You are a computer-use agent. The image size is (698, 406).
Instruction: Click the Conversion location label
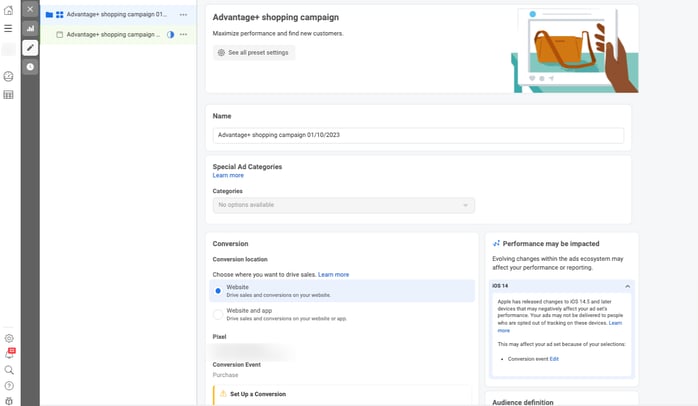tap(240, 259)
